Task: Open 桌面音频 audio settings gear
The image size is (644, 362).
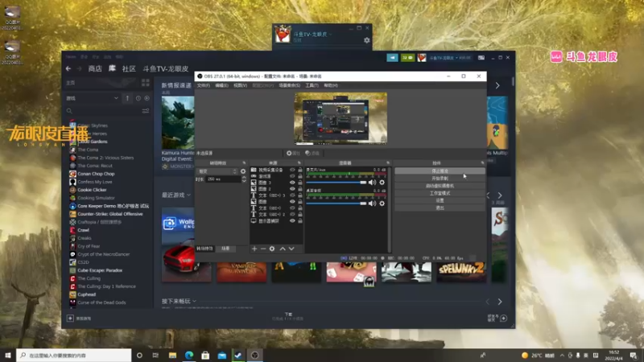Action: coord(382,204)
